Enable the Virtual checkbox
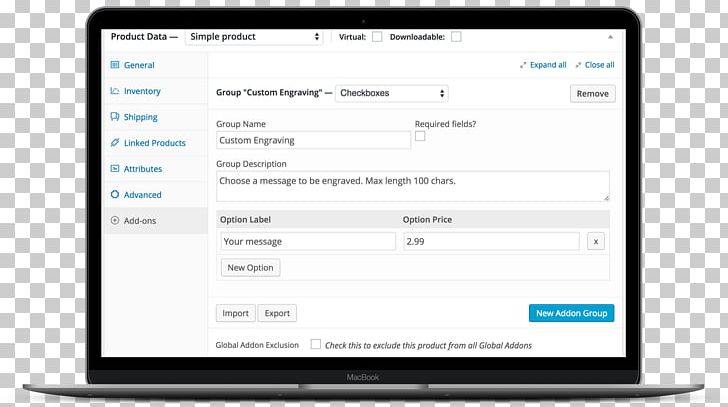 [377, 37]
